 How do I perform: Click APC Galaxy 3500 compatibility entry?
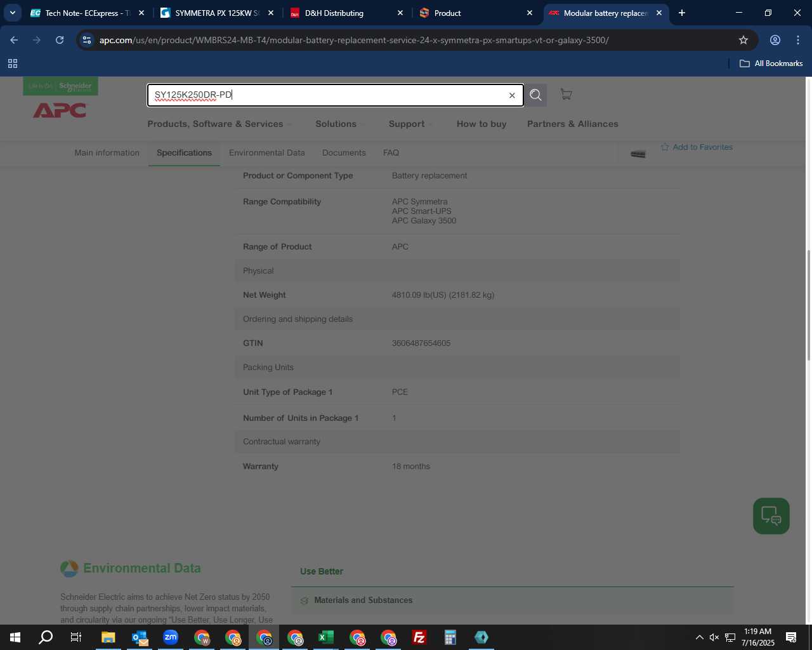pos(424,221)
